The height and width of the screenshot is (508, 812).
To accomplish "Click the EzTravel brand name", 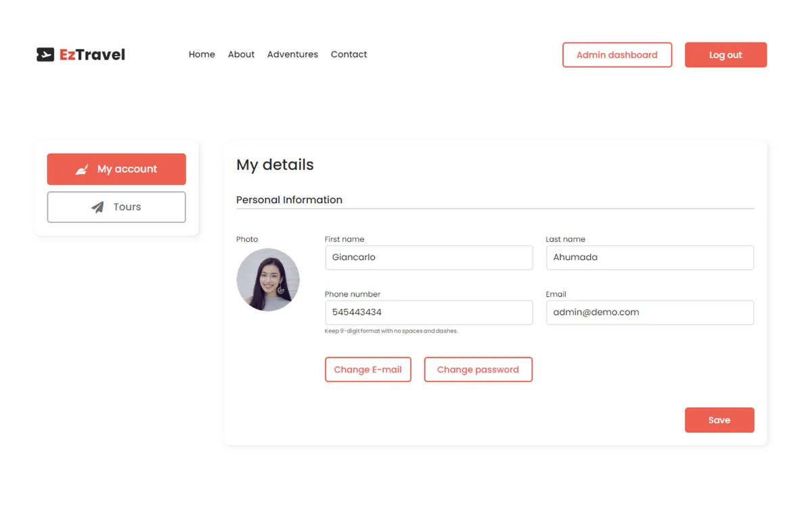I will point(92,55).
